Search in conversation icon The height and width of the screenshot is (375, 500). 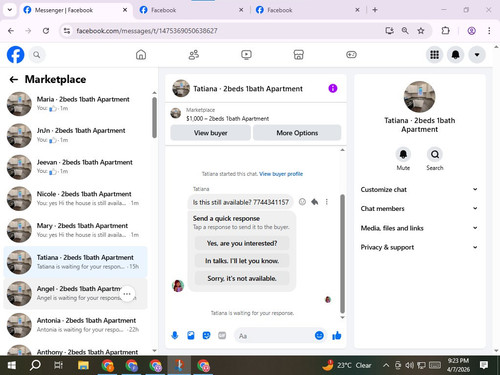435,154
